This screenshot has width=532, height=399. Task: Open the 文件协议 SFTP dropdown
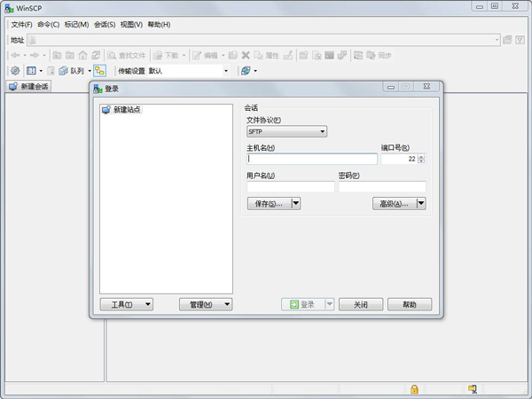click(286, 131)
